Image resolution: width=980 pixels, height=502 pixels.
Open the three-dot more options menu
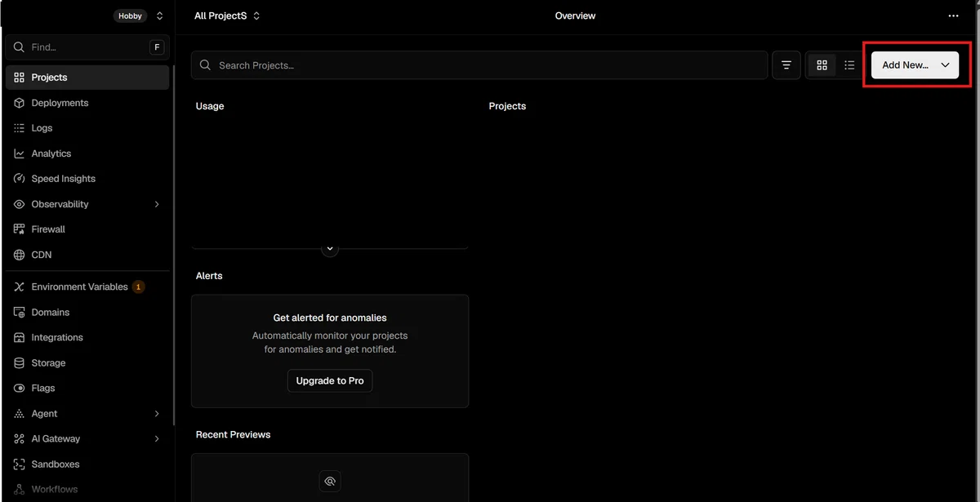click(x=953, y=16)
